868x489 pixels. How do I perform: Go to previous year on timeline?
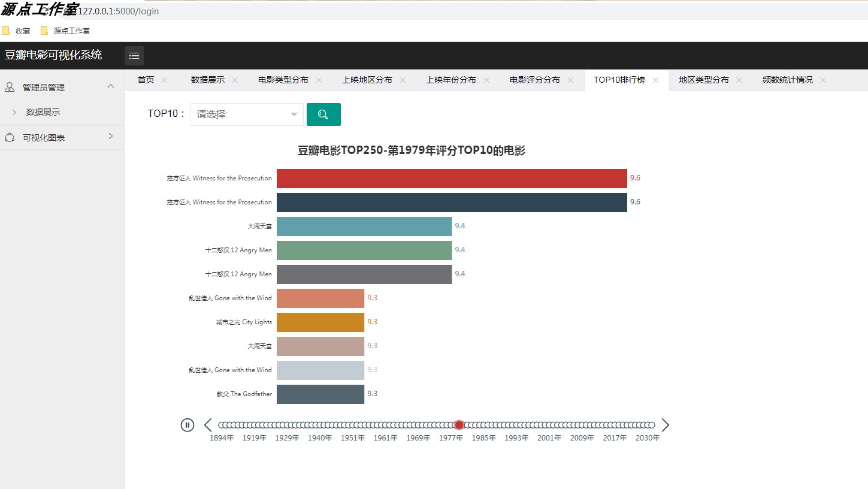tap(208, 425)
